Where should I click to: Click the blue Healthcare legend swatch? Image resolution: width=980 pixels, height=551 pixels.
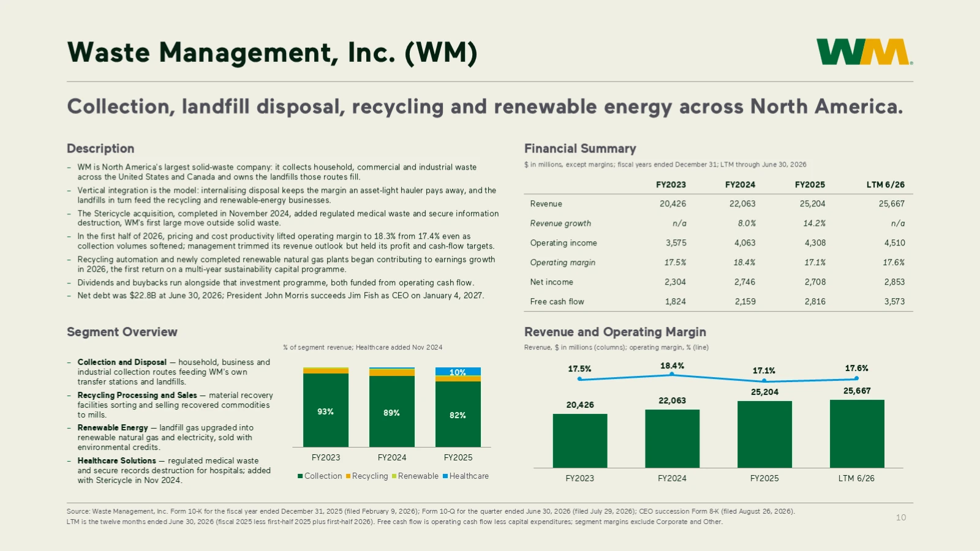[x=445, y=476]
